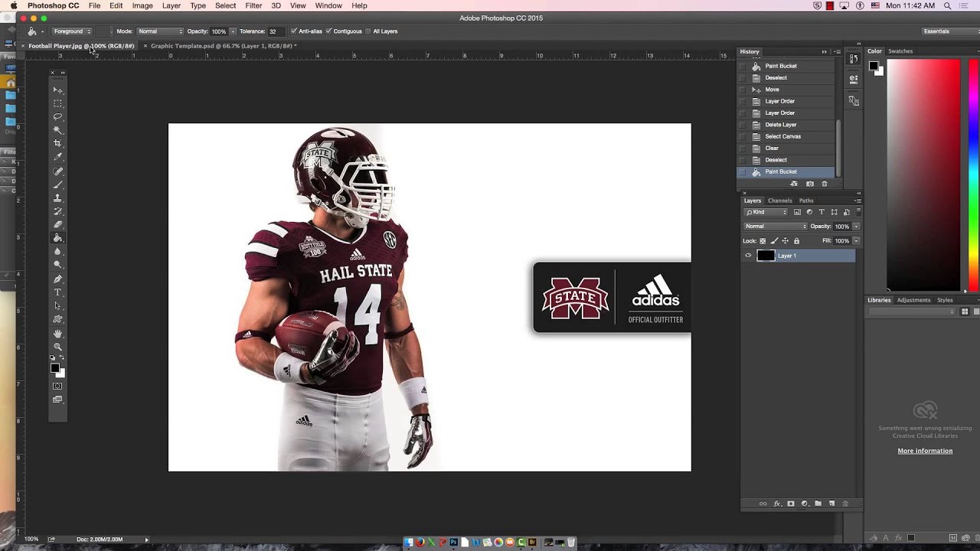The image size is (980, 551).
Task: Toggle the Anti-alias checkbox
Action: click(294, 31)
